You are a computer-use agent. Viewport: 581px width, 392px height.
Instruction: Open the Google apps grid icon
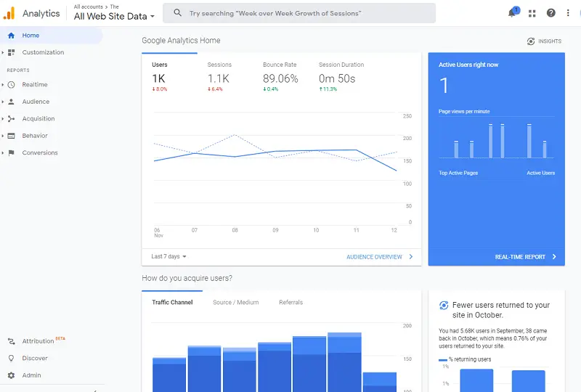tap(532, 13)
